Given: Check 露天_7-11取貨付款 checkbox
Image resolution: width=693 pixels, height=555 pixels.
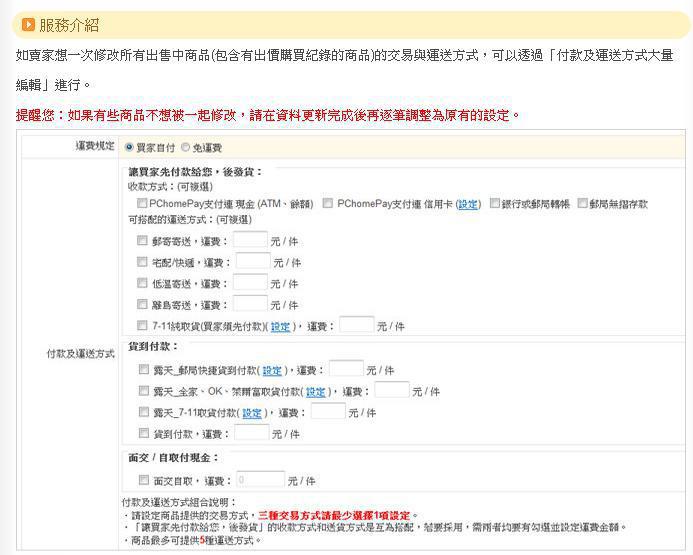Looking at the screenshot, I should pos(144,411).
